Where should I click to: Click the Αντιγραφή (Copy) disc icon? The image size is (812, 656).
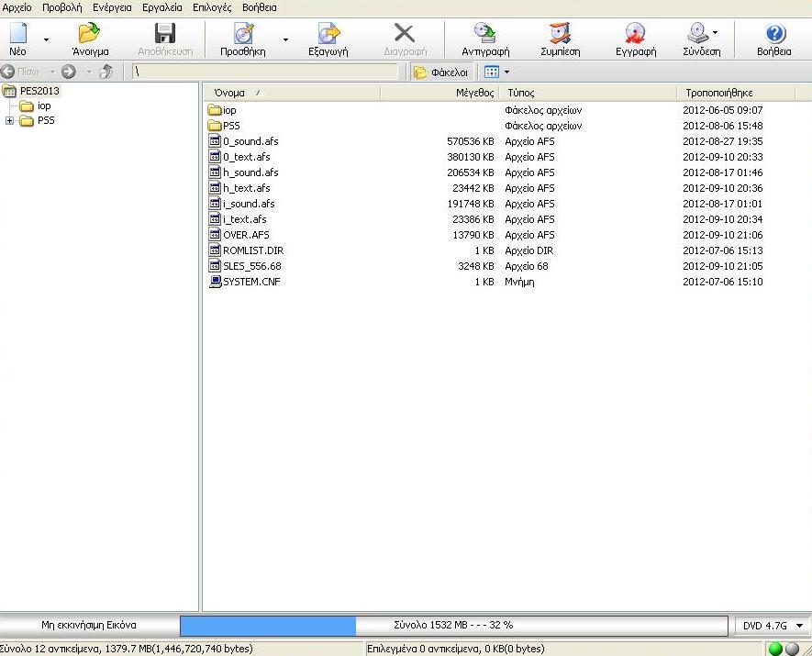[x=485, y=39]
